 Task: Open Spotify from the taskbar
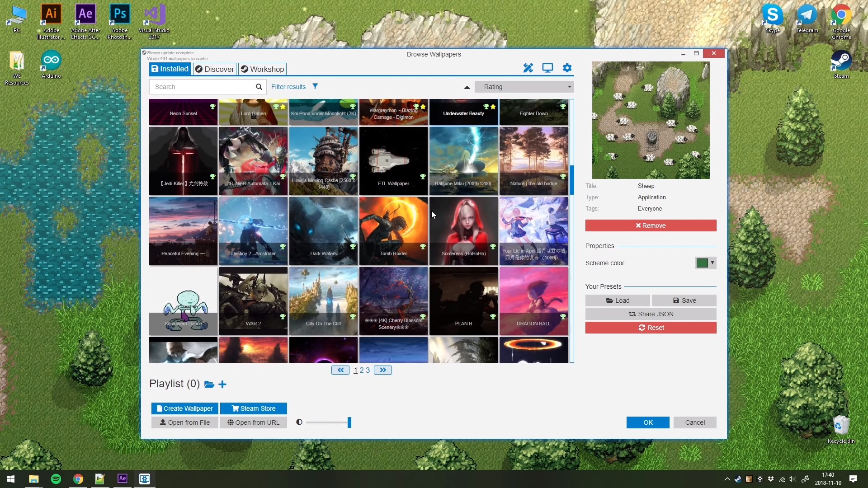coord(56,479)
